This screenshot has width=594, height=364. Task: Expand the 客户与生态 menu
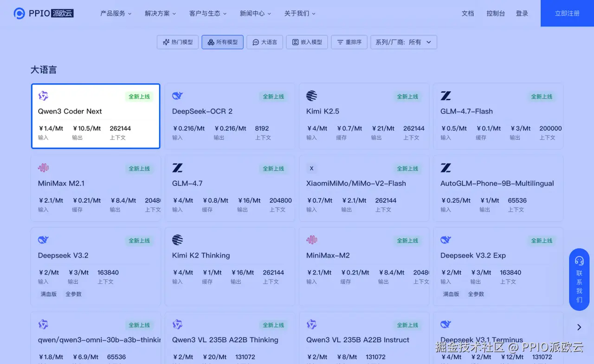pos(208,13)
